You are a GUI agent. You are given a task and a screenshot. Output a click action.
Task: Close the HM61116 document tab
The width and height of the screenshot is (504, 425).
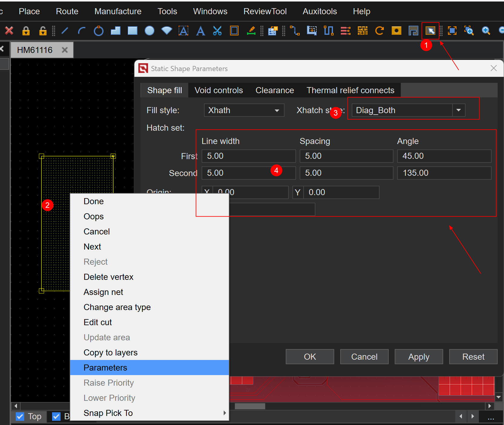pos(64,50)
